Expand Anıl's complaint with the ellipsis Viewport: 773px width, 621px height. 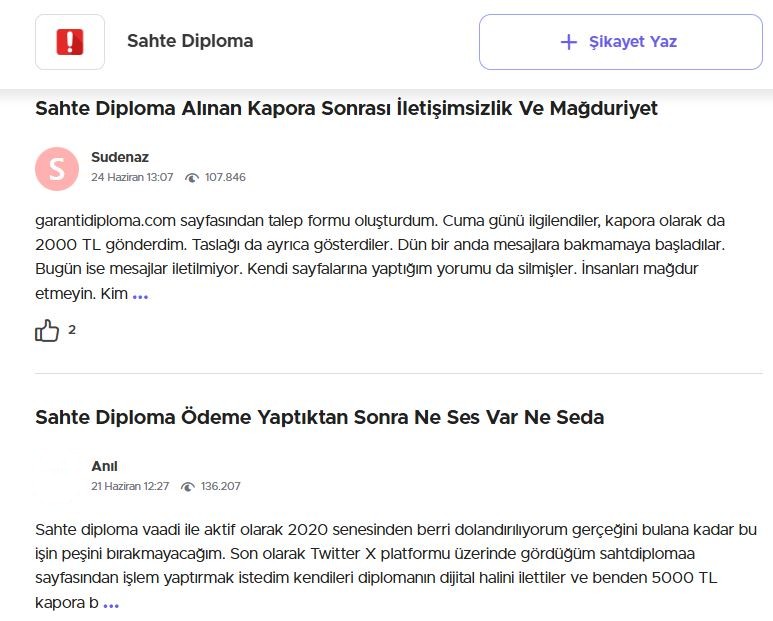click(111, 605)
